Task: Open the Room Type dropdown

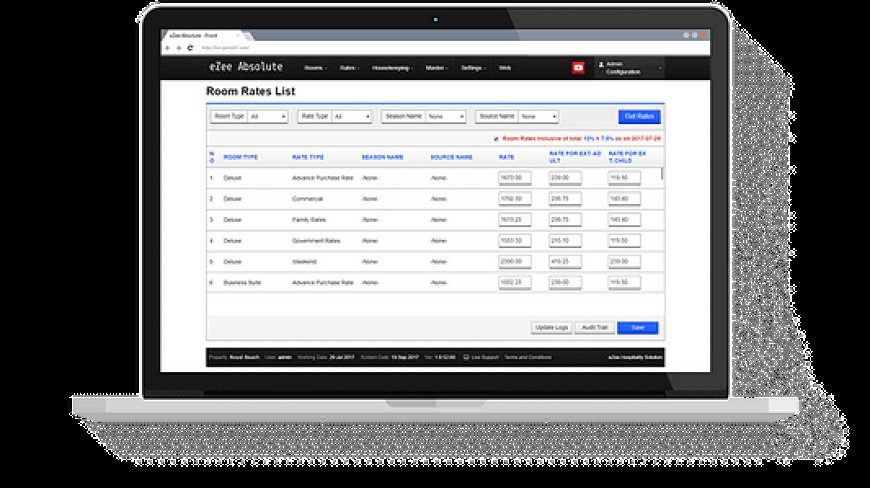Action: pyautogui.click(x=267, y=116)
